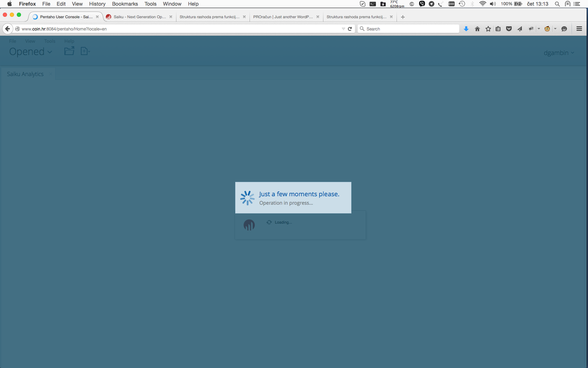The height and width of the screenshot is (368, 588).
Task: Open the Firefox Tools menu in the macOS menu bar
Action: pos(150,4)
